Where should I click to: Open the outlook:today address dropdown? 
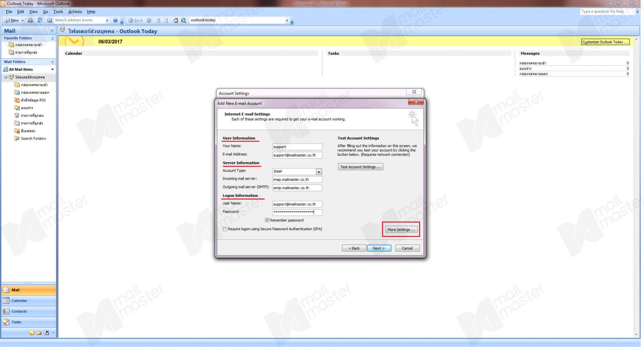[x=287, y=20]
